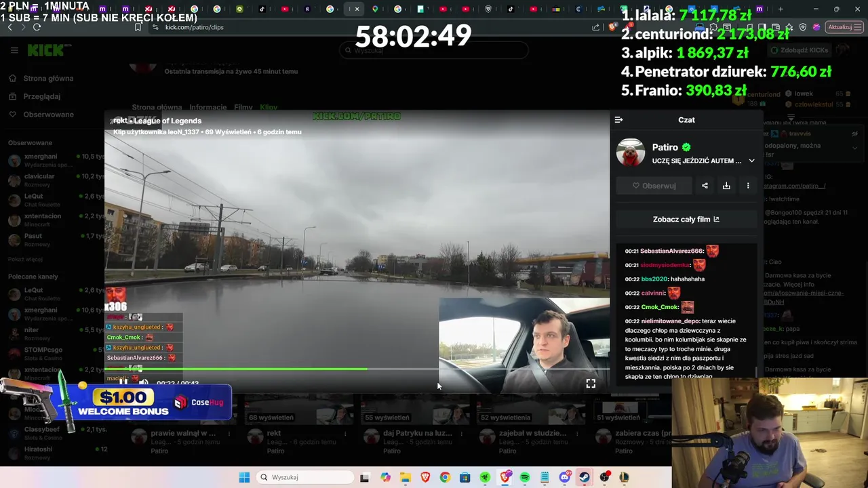Open the Zobacz cały film link

(686, 220)
